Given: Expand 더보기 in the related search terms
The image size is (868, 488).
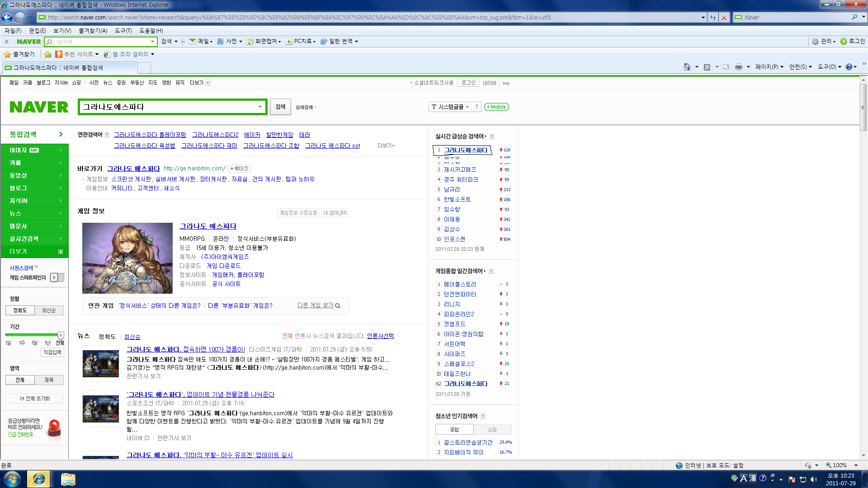Looking at the screenshot, I should [386, 145].
